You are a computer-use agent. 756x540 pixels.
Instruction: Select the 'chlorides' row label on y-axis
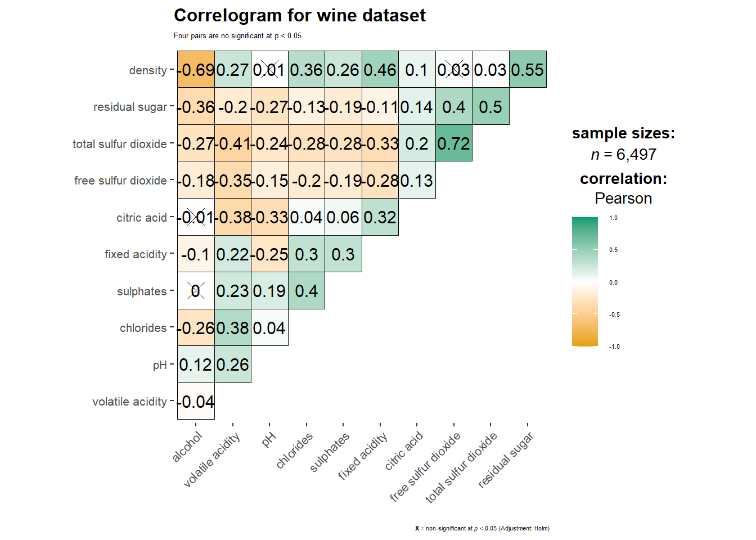click(x=143, y=328)
